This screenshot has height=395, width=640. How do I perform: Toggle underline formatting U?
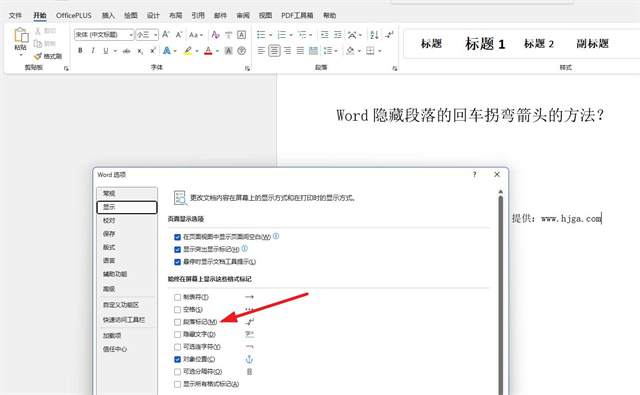click(106, 51)
